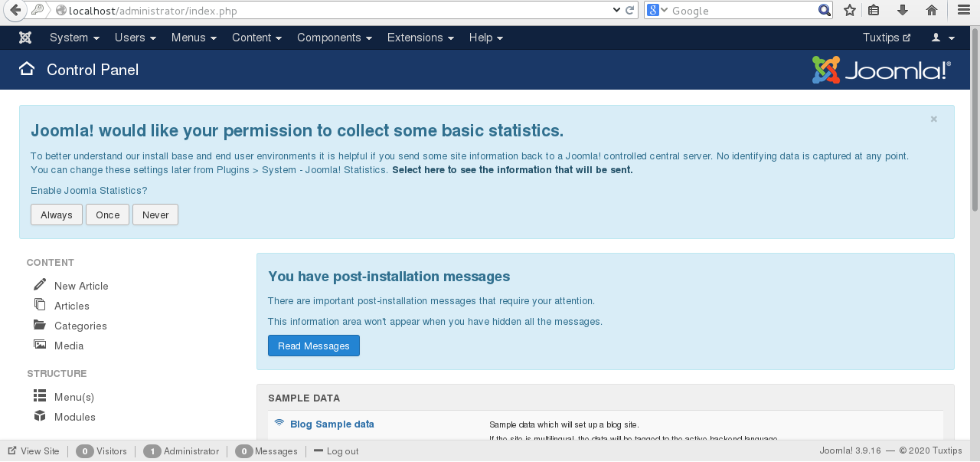980x462 pixels.
Task: Click the Menu(s) list icon
Action: pyautogui.click(x=40, y=395)
